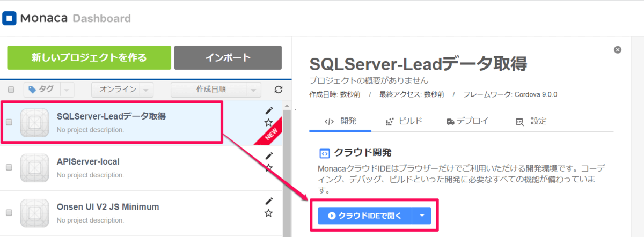The image size is (644, 237).
Task: Toggle the select-all projects checkbox
Action: coord(11,90)
